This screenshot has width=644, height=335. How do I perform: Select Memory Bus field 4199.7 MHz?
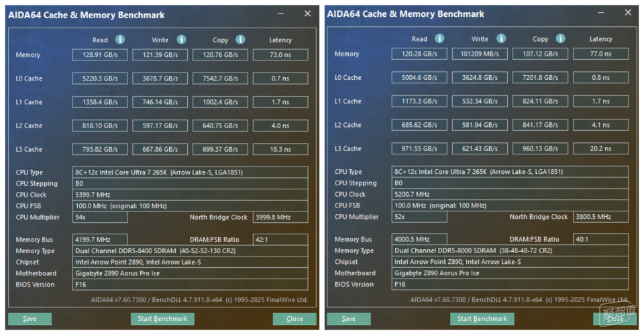(x=100, y=240)
